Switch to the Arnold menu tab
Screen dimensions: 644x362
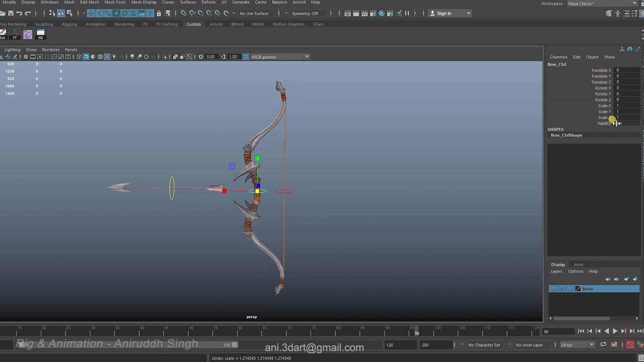pyautogui.click(x=216, y=24)
